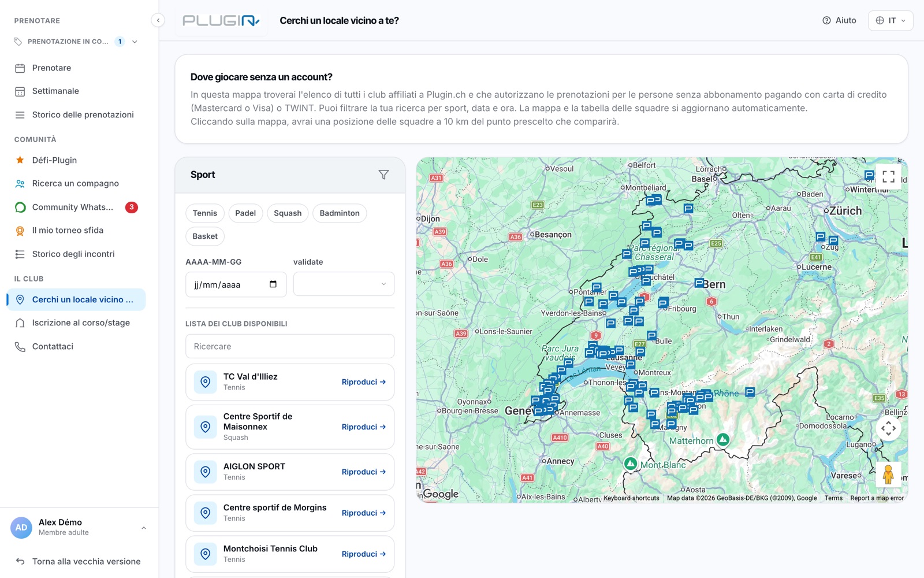Image resolution: width=924 pixels, height=578 pixels.
Task: Open Prenotare in the sidebar
Action: [x=76, y=68]
